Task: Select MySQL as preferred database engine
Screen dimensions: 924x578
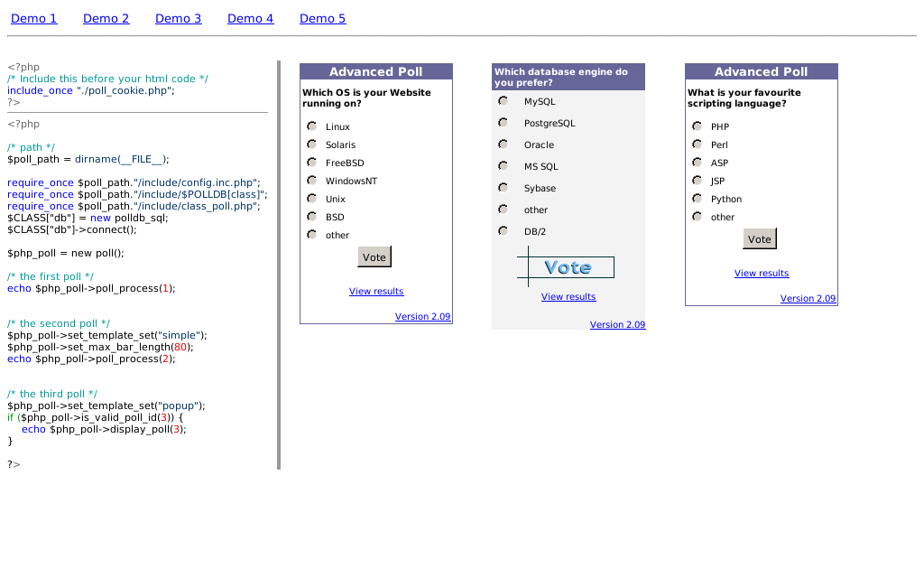Action: 503,100
